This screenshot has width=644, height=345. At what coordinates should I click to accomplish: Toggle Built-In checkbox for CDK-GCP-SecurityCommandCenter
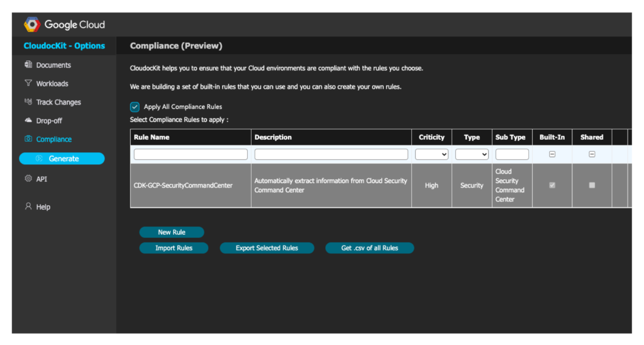552,185
